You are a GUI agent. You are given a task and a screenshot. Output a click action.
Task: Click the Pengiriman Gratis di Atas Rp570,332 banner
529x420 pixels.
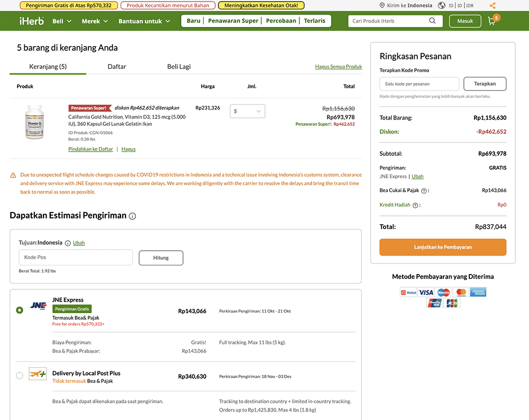pos(68,5)
